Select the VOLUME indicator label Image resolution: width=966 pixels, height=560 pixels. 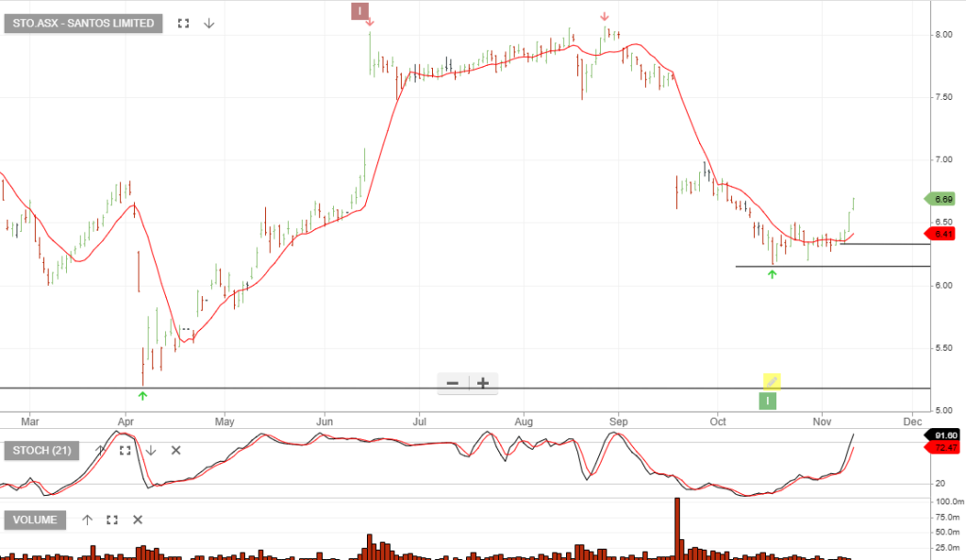coord(36,519)
